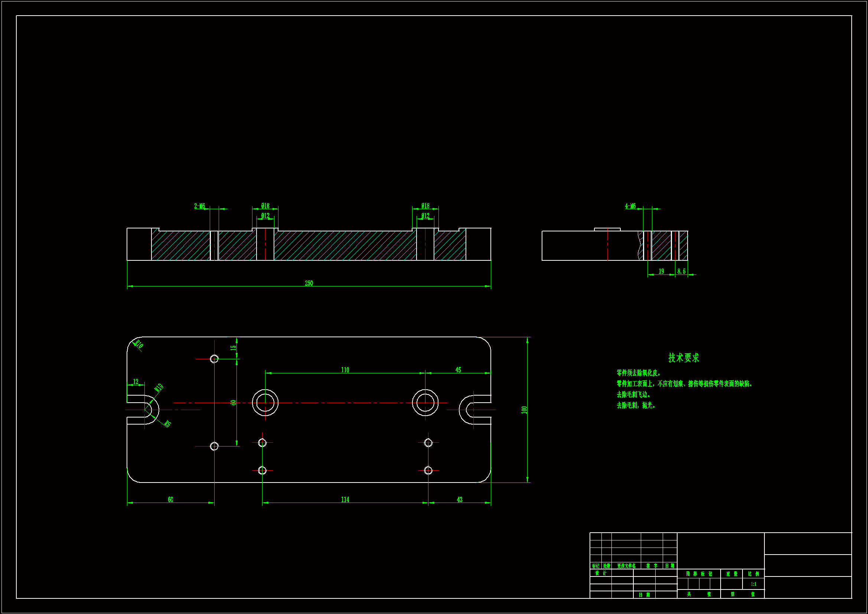Screen dimensions: 868x614
Task: Click the 45 dimension near the right edge
Action: coord(458,370)
